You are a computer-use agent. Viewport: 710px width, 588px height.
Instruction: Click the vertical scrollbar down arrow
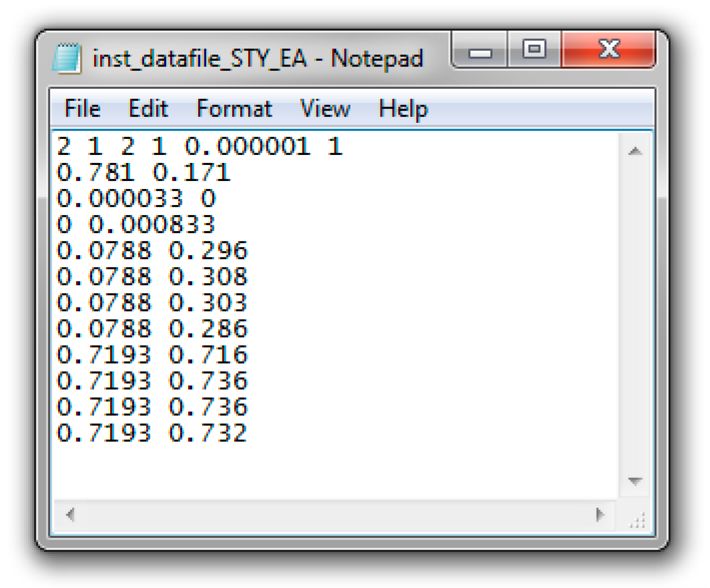(x=635, y=481)
